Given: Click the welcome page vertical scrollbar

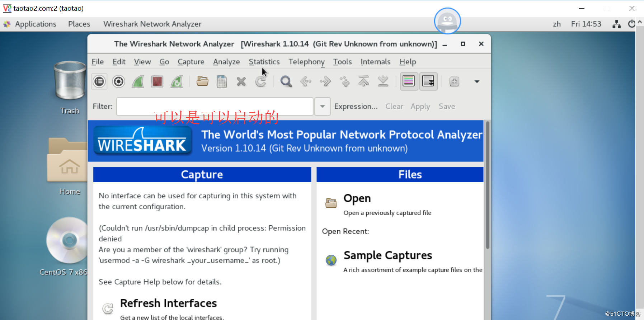Looking at the screenshot, I should 487,185.
